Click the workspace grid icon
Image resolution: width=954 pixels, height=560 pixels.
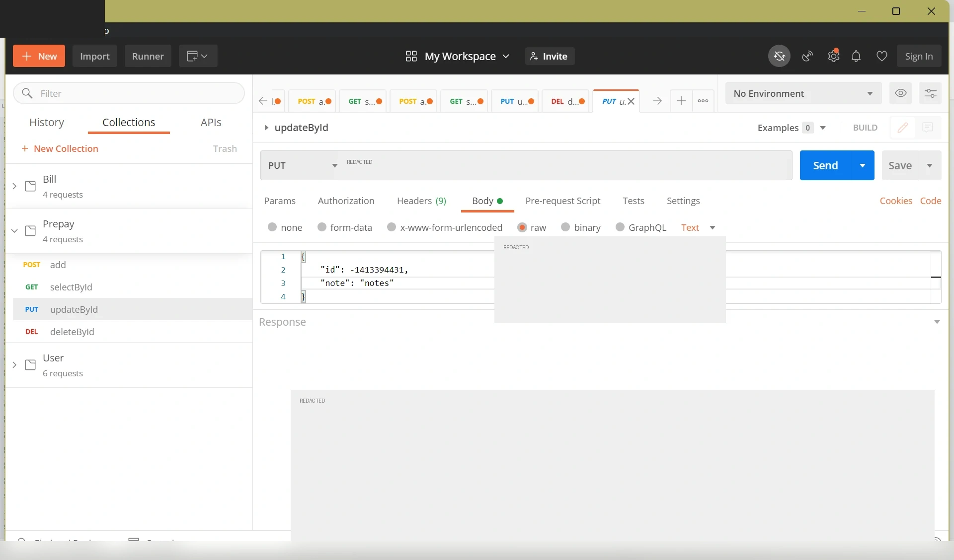coord(411,56)
